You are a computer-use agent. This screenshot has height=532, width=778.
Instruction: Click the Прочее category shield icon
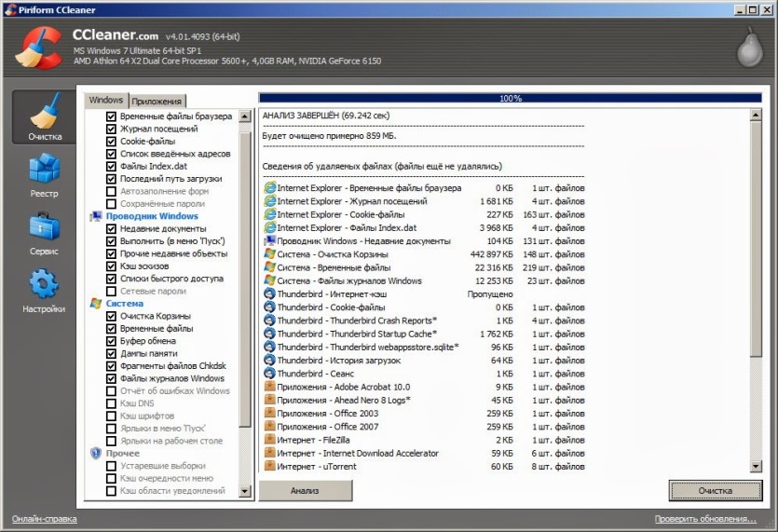[96, 453]
